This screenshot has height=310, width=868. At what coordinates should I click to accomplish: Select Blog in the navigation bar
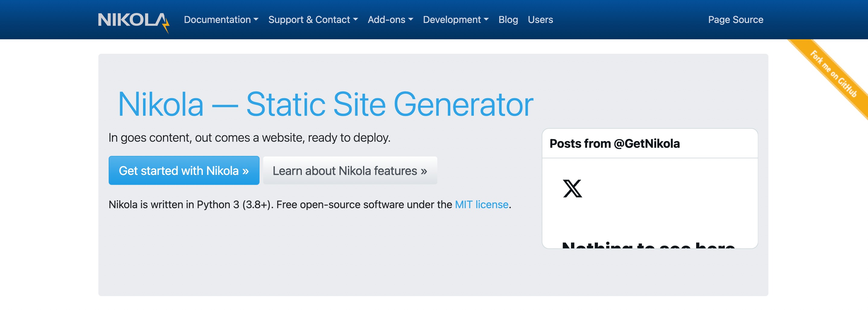pyautogui.click(x=509, y=20)
